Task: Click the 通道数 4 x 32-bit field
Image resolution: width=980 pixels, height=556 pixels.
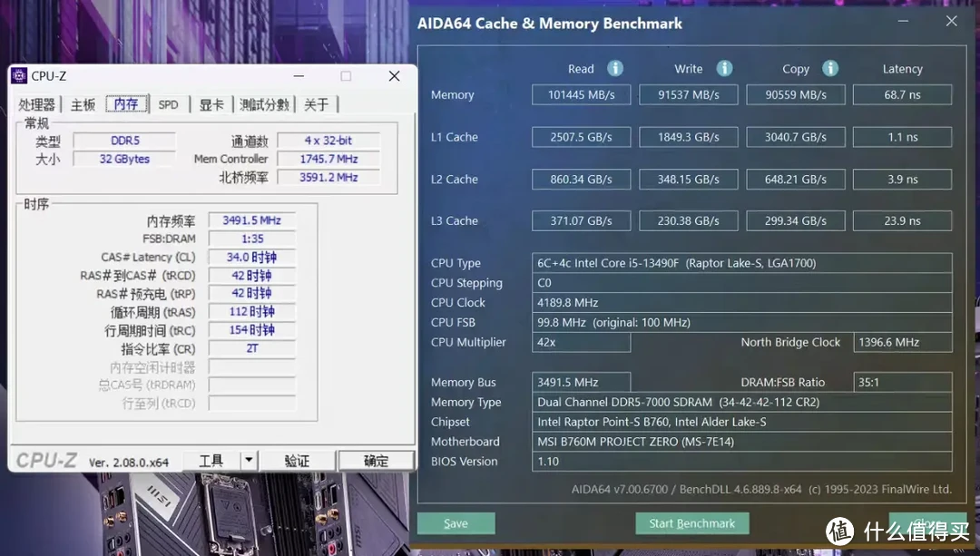Action: (x=328, y=141)
